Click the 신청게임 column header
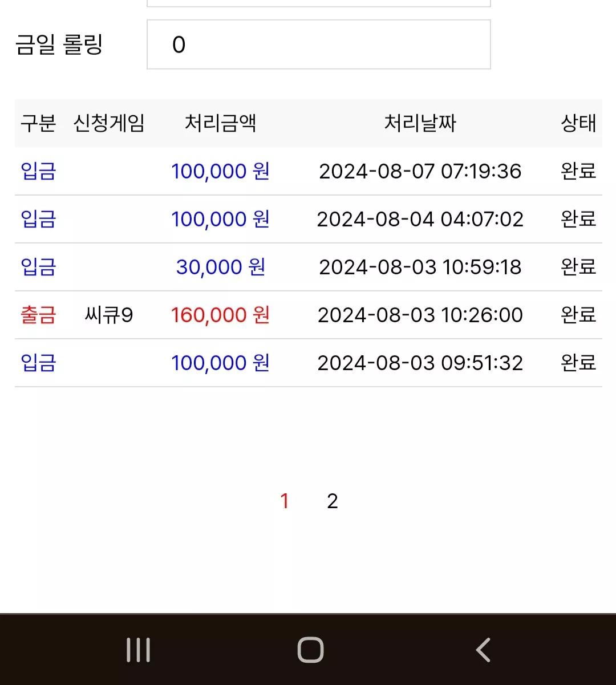 pos(109,123)
